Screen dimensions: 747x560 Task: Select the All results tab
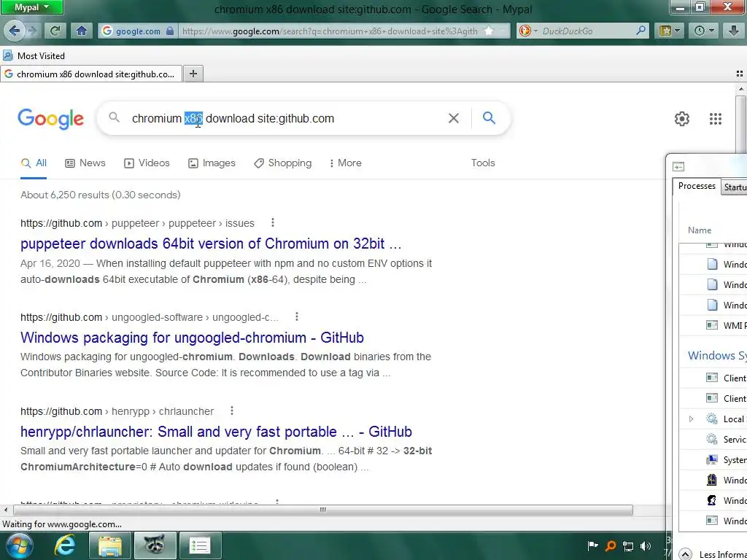(x=34, y=163)
